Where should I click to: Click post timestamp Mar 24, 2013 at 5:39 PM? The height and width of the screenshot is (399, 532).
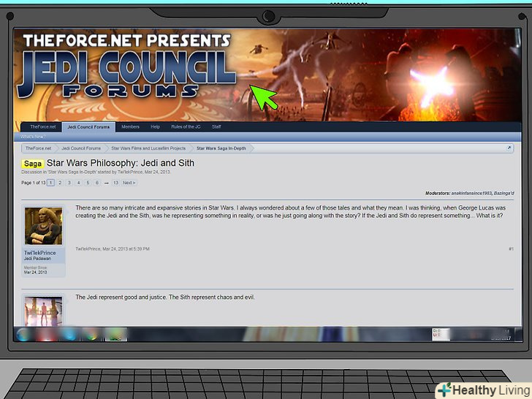pos(126,249)
